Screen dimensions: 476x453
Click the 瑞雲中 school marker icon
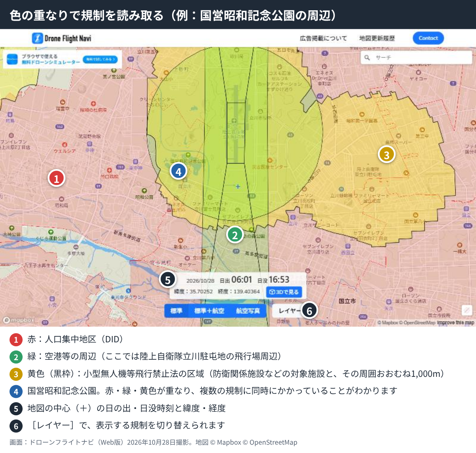click(62, 102)
